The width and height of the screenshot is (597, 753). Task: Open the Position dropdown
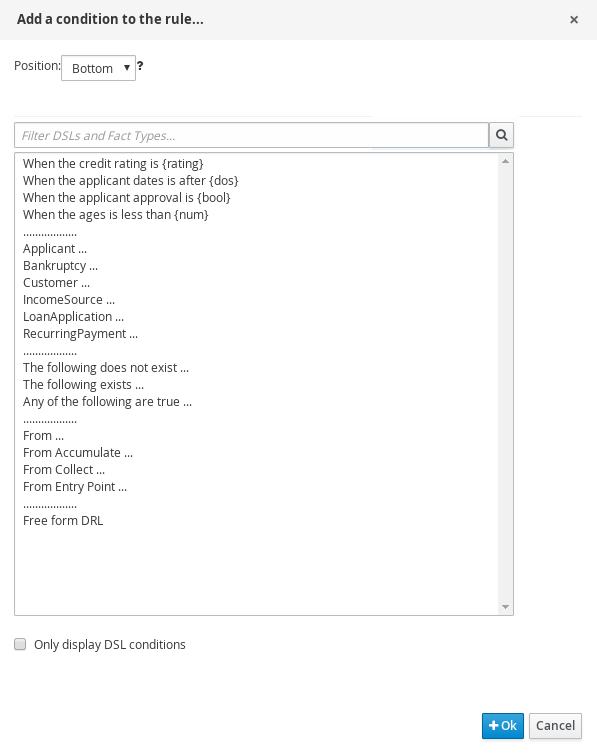coord(98,68)
